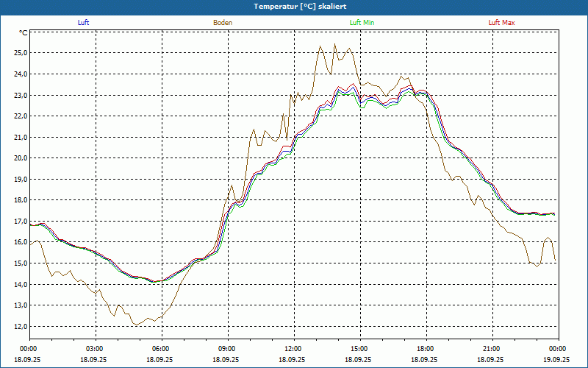Click the °C unit label on the y-axis
The image size is (588, 368).
pos(24,33)
